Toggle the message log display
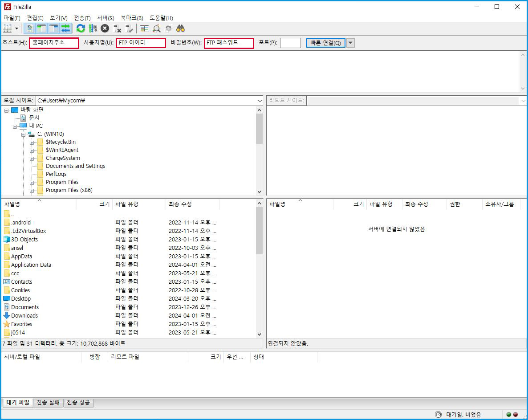528x420 pixels. pos(30,29)
